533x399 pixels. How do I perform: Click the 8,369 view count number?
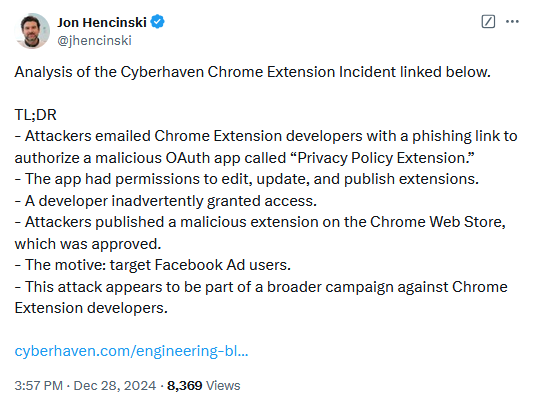click(x=185, y=386)
